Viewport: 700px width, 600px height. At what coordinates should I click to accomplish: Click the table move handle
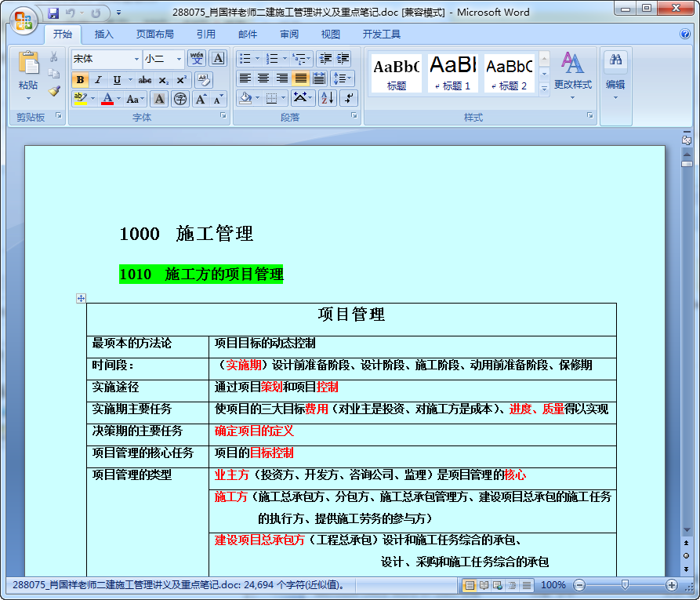coord(81,298)
